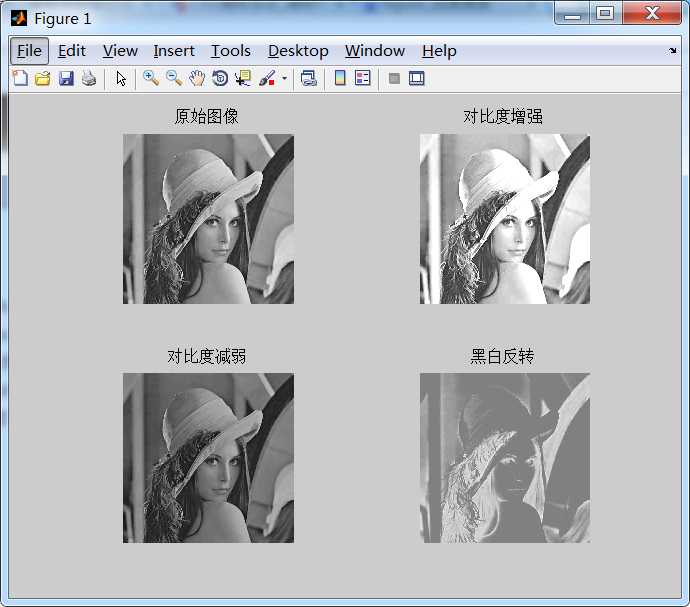
Task: Click the MATLAB logo in title bar
Action: point(19,18)
